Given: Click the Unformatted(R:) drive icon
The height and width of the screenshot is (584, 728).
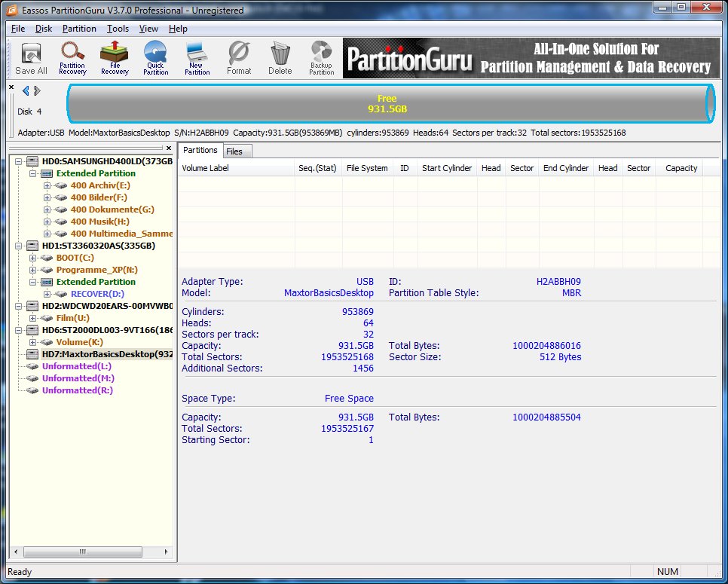Looking at the screenshot, I should [32, 390].
